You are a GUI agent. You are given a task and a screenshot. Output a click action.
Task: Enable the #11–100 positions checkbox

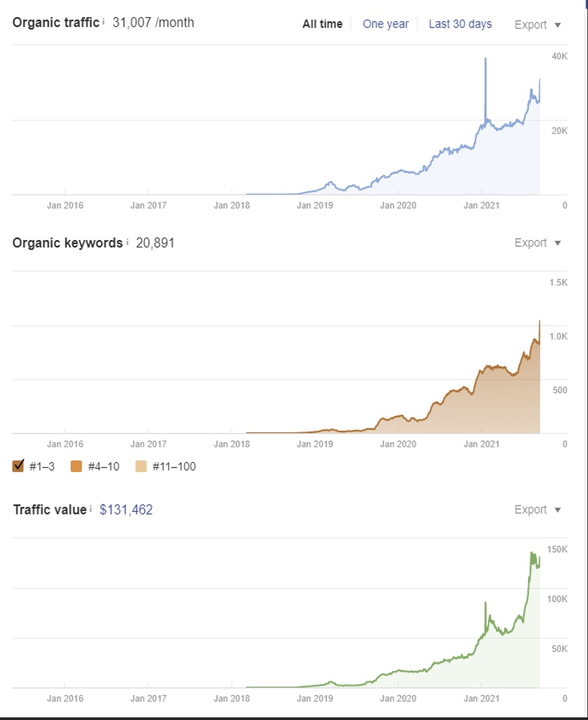click(141, 466)
